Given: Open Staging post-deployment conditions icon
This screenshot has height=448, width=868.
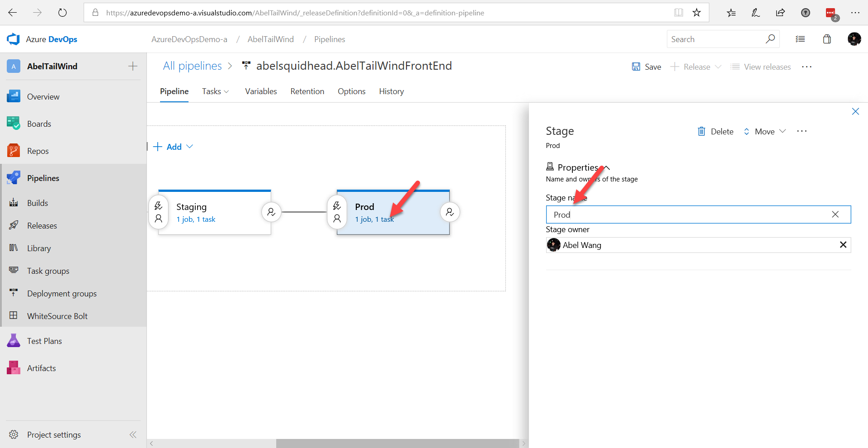Looking at the screenshot, I should click(271, 212).
